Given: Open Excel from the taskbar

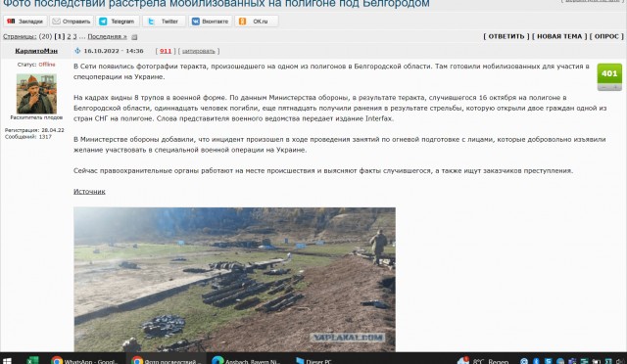Looking at the screenshot, I should pyautogui.click(x=32, y=360).
